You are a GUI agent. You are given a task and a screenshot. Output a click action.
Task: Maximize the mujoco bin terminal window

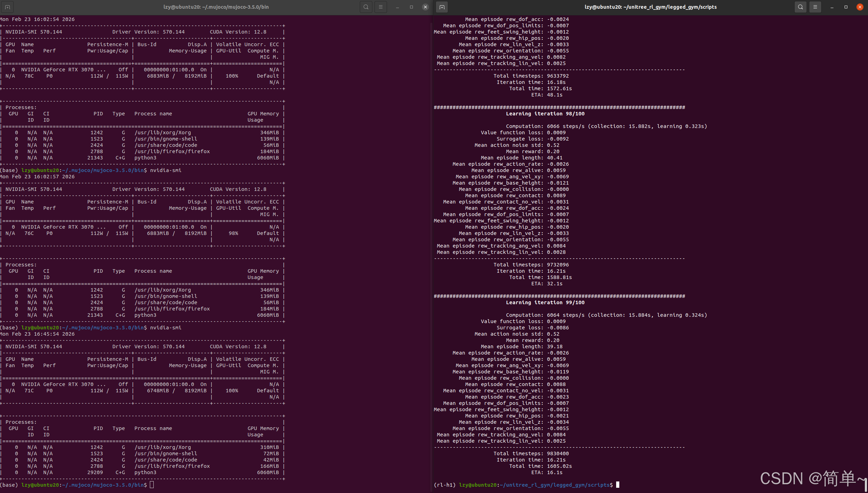click(x=411, y=7)
